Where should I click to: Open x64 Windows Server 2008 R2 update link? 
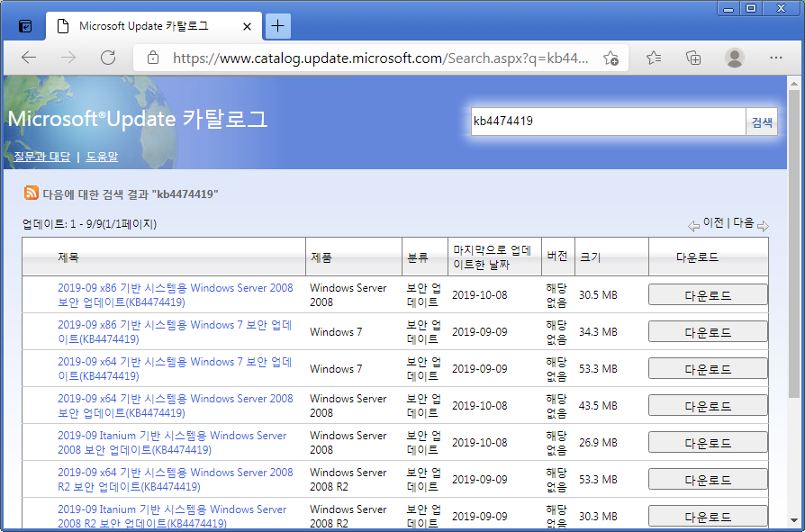(x=175, y=480)
